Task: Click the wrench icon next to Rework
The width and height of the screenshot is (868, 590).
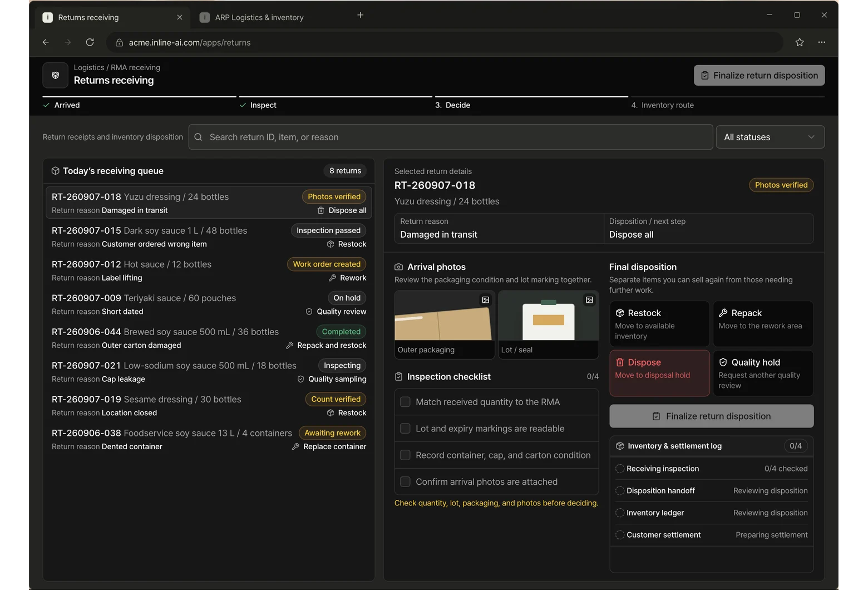Action: click(333, 278)
